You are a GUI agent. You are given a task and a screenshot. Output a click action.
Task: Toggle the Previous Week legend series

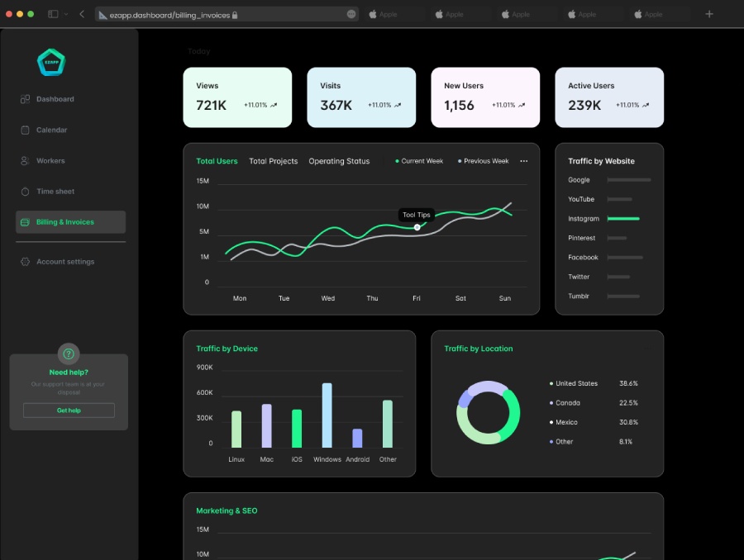click(x=485, y=161)
